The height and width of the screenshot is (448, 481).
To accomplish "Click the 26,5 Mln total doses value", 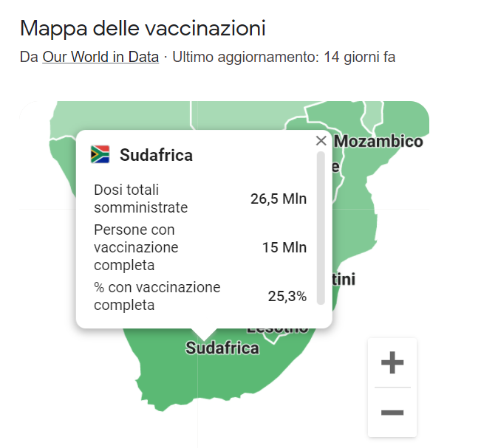I will point(279,199).
